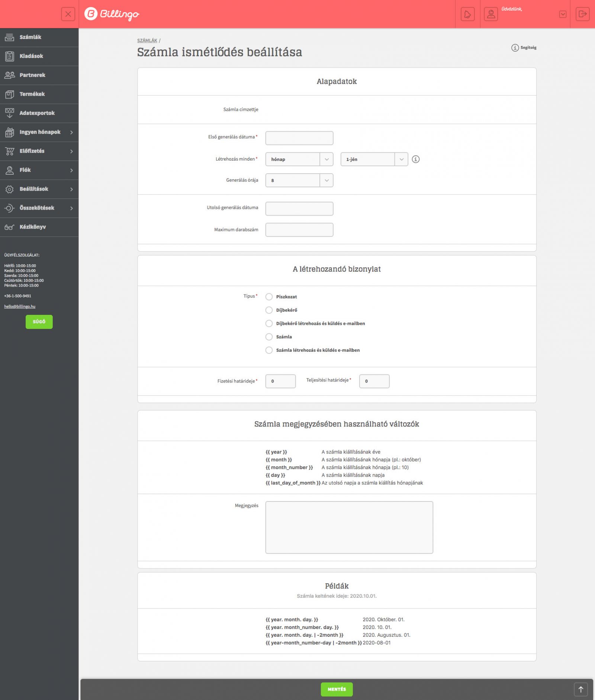Expand Ingyen hónapok submenu chevron
Image resolution: width=595 pixels, height=700 pixels.
coord(71,132)
